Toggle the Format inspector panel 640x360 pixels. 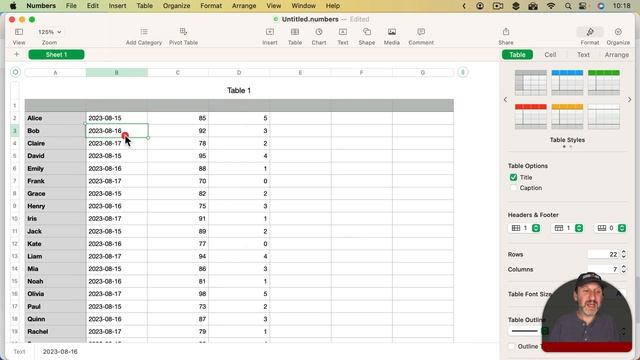(590, 32)
